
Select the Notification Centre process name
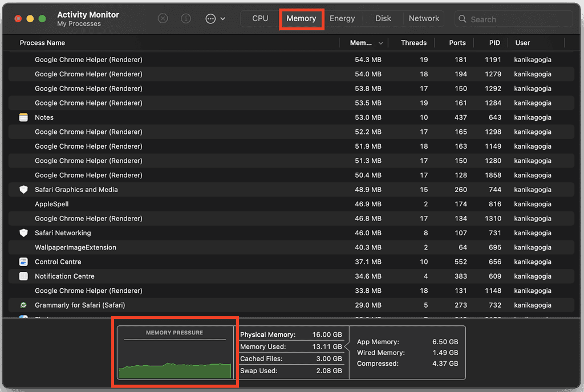click(65, 276)
